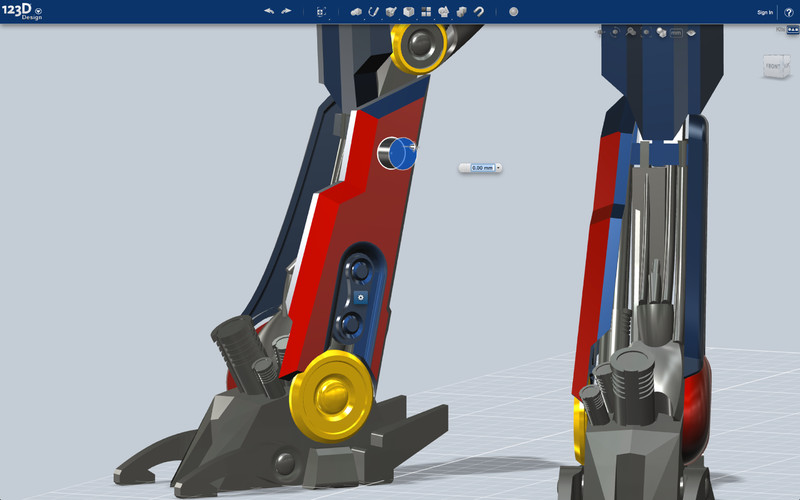
Task: Click the 0.00 mm distance input field
Action: click(x=481, y=167)
